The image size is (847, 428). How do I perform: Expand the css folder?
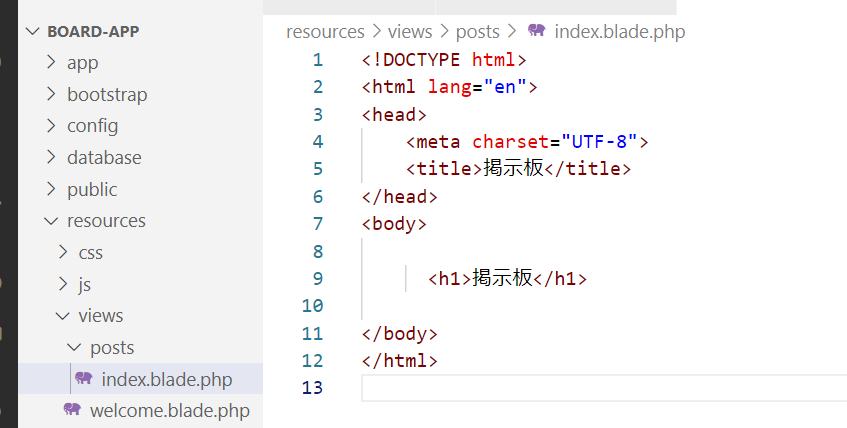coord(90,252)
